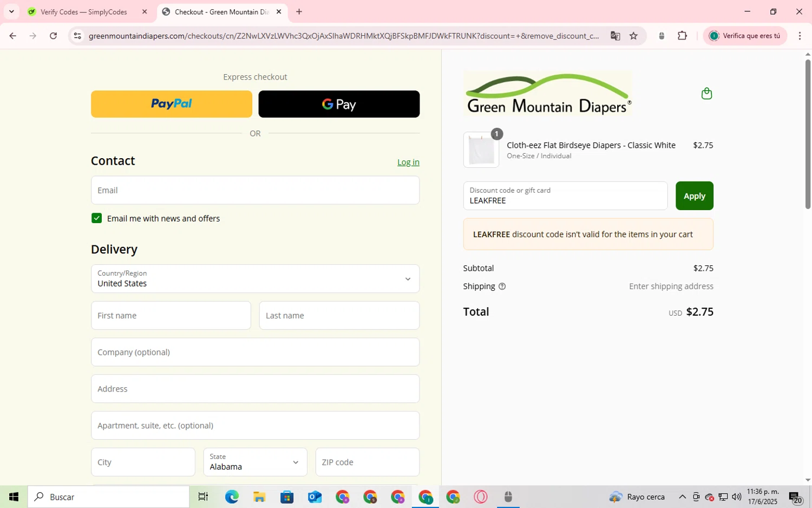Click the Cloth-eez diaper product thumbnail
Screen dimensions: 812x508
pos(481,150)
